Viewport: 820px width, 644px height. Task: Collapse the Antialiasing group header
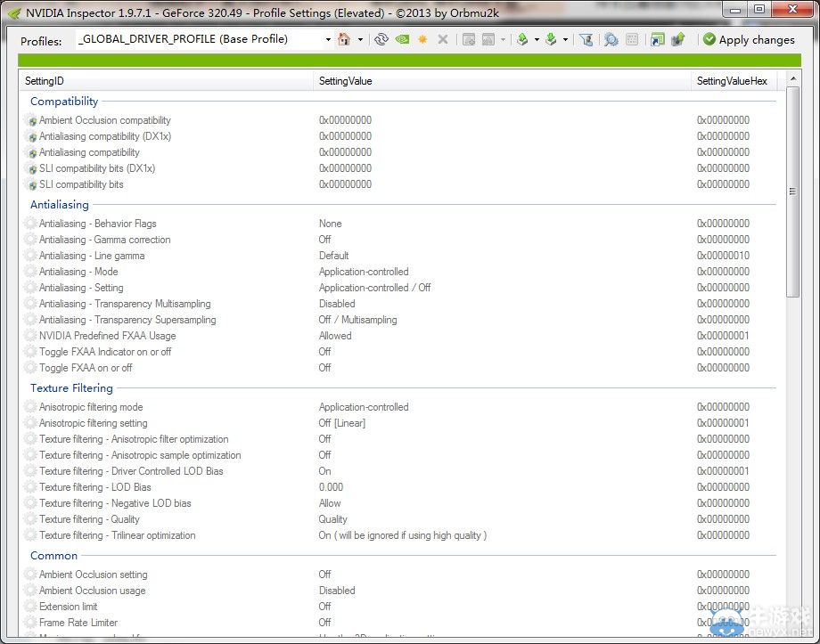coord(60,205)
